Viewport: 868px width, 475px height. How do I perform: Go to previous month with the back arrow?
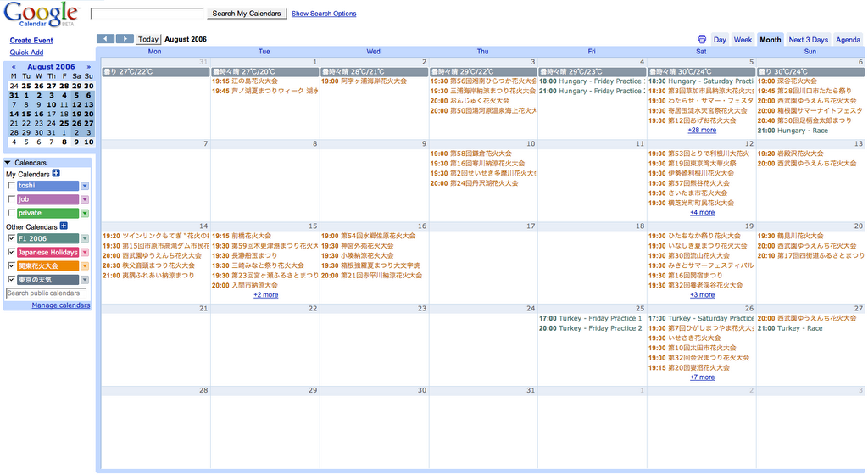[105, 39]
